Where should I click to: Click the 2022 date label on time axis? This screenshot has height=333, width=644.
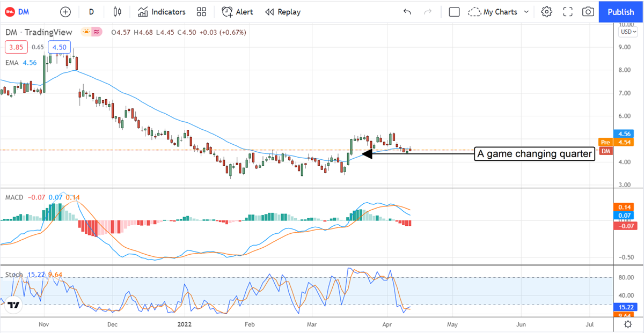[185, 324]
